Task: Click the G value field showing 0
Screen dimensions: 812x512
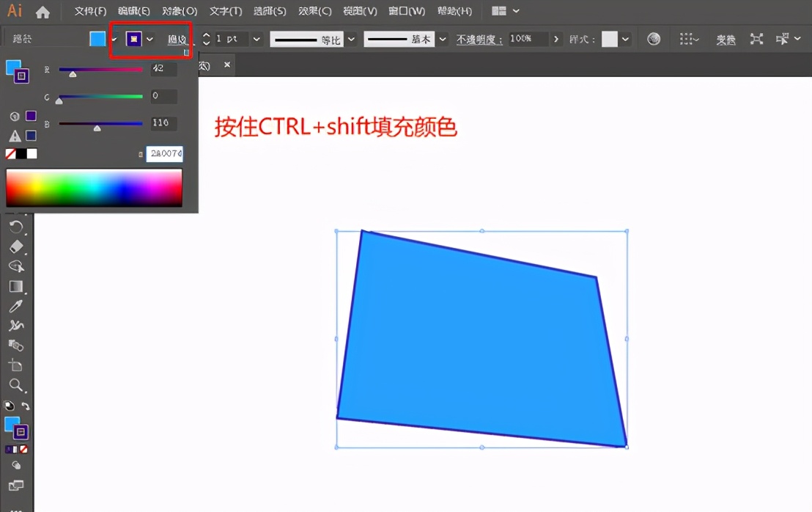Action: click(164, 96)
